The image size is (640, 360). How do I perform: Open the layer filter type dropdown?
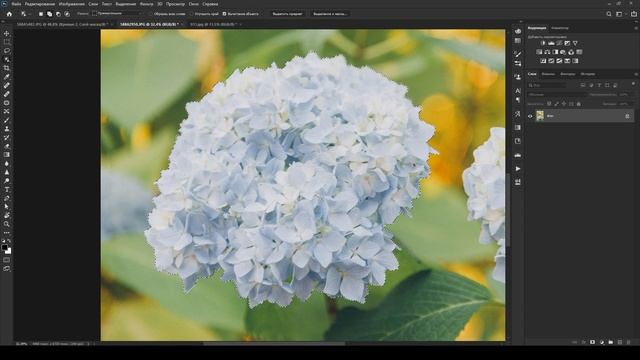tap(547, 85)
